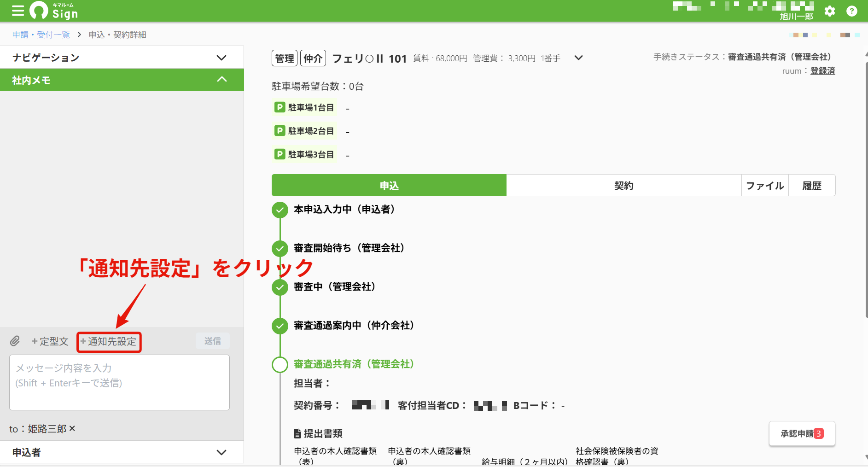
Task: Remove recipient 姫路三郎 with the ×
Action: coord(72,428)
